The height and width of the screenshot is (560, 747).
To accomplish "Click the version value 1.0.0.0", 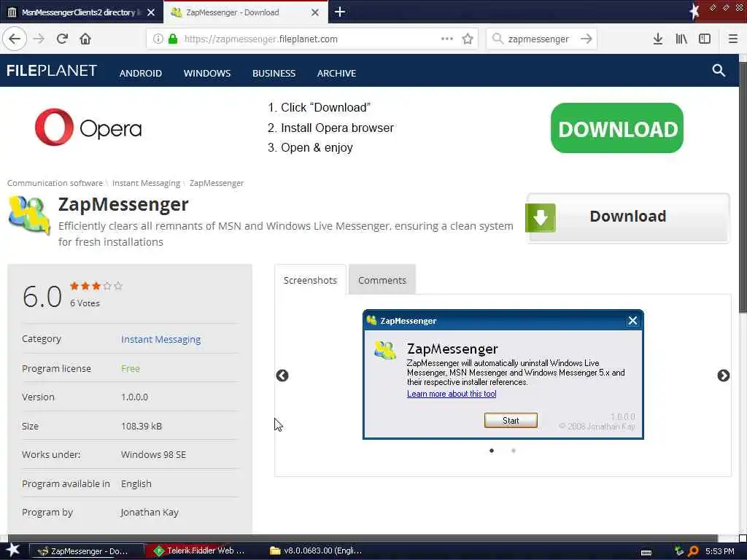I will click(x=134, y=397).
